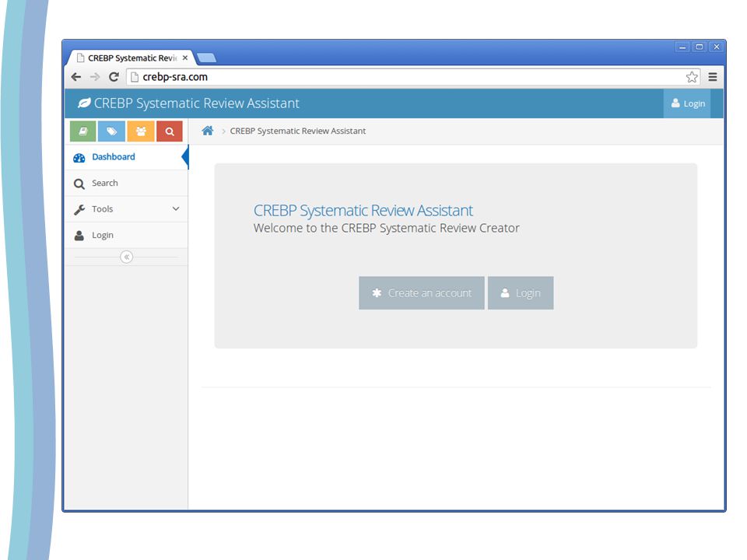This screenshot has width=747, height=560.
Task: Open the Dashboard sidebar item
Action: (x=126, y=157)
